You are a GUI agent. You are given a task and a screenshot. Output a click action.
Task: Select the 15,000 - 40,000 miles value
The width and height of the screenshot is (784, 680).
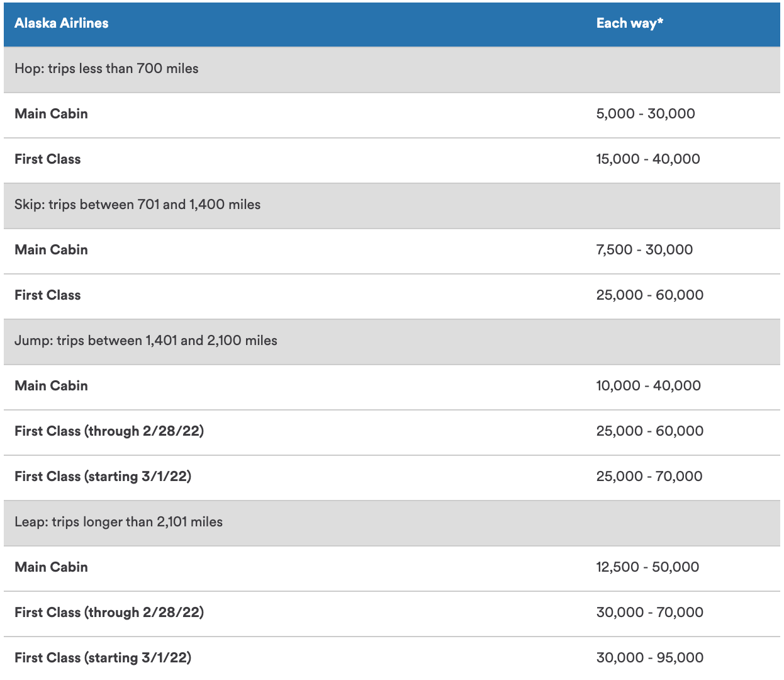click(648, 159)
